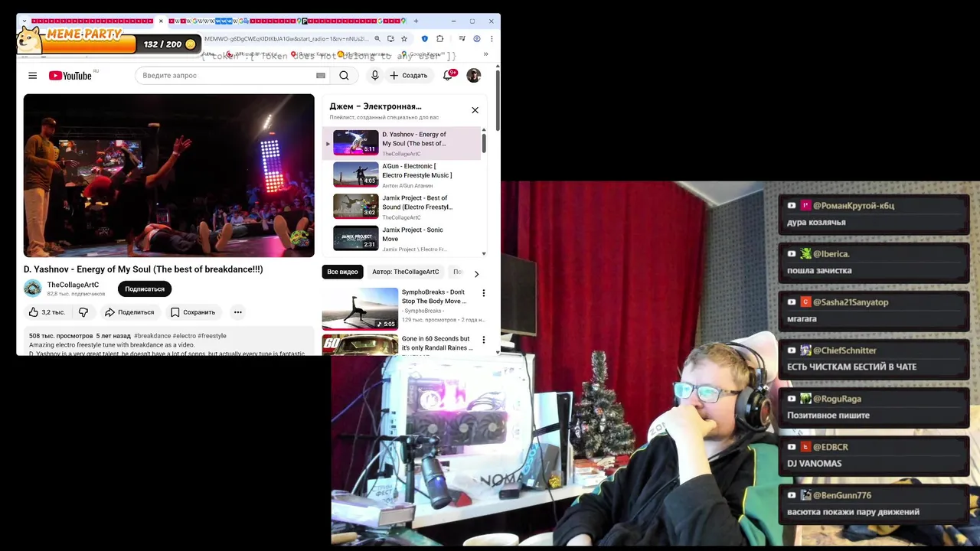Click the breakdance video player
This screenshot has width=980, height=551.
coord(168,175)
